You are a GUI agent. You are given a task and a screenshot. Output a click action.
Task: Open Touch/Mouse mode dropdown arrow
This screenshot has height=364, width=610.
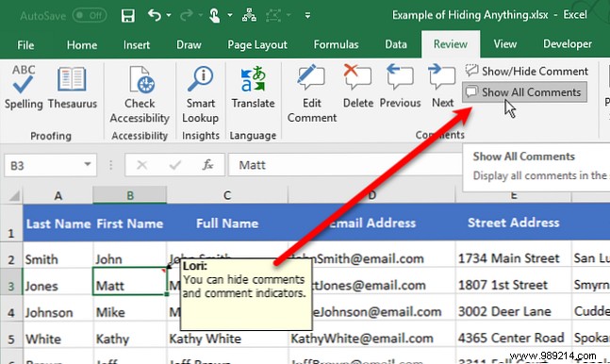coord(230,15)
